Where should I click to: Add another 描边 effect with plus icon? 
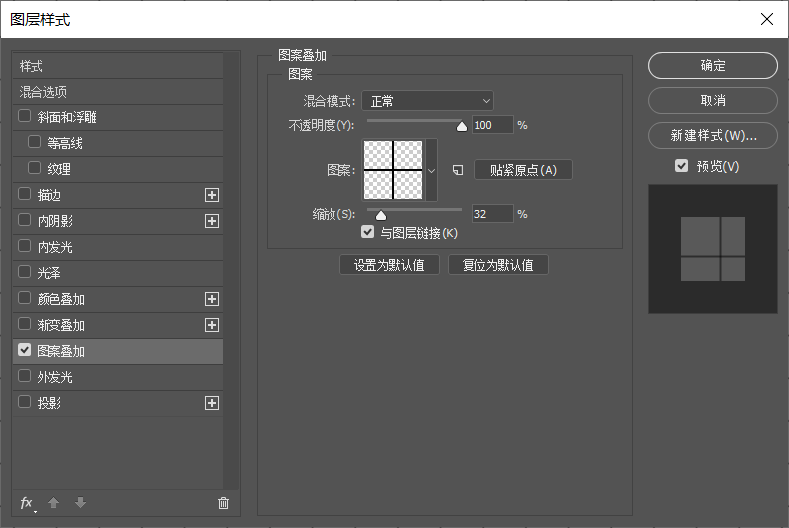point(212,195)
